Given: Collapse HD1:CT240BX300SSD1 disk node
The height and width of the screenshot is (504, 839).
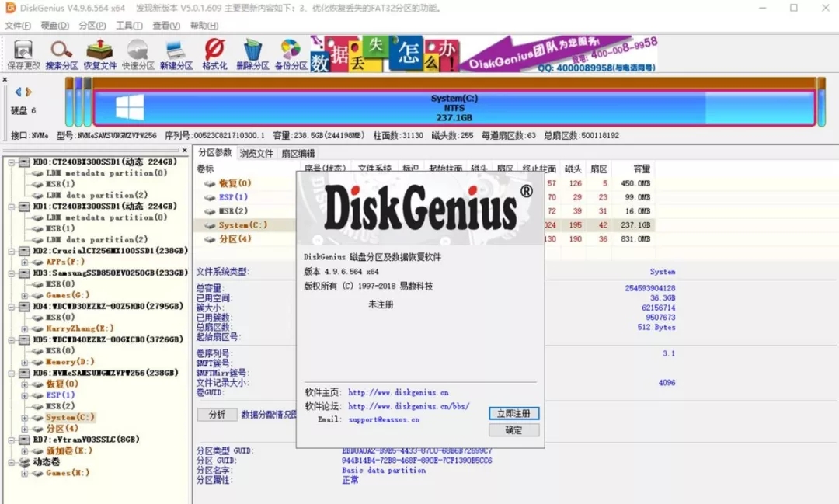Looking at the screenshot, I should coord(11,206).
